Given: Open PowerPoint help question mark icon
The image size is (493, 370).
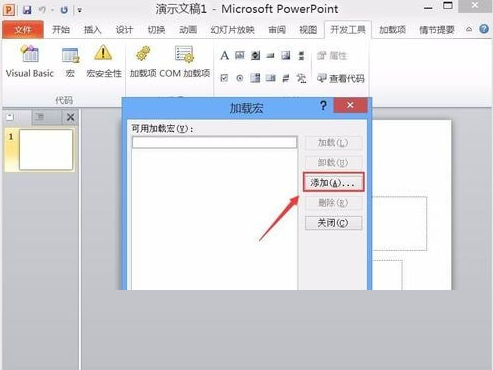Looking at the screenshot, I should [x=484, y=29].
